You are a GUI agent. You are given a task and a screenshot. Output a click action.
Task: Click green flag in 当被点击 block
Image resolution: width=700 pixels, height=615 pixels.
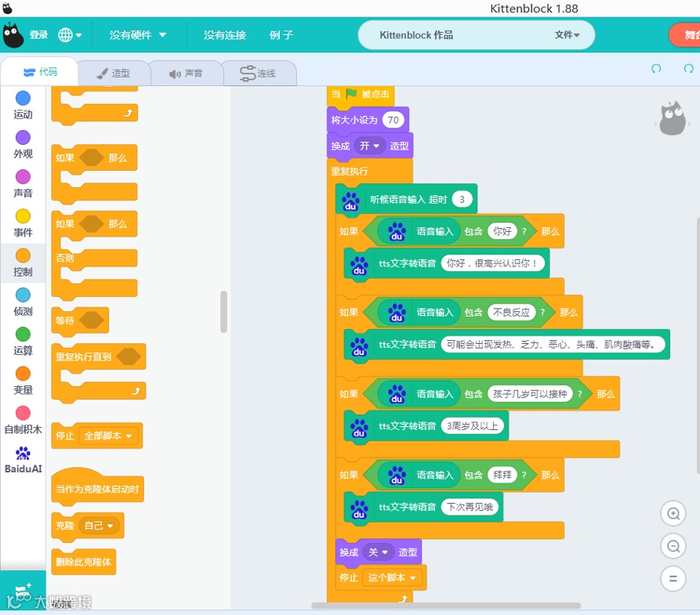point(351,93)
